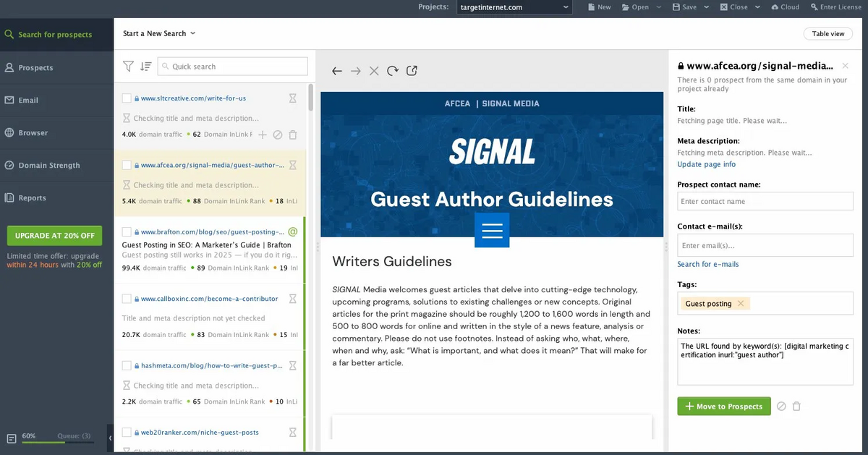Switch to Table view
The width and height of the screenshot is (868, 455).
(828, 34)
